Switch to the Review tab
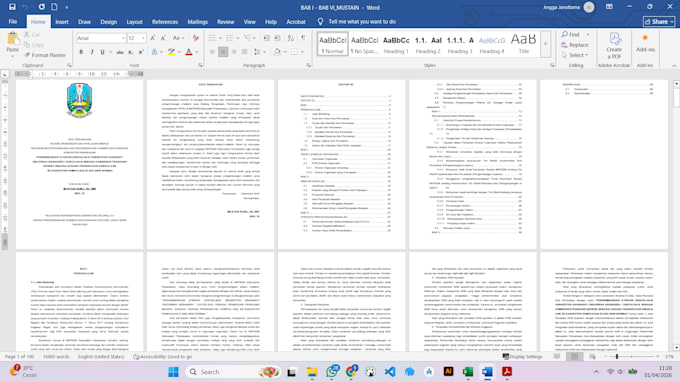Viewport: 680px width, 382px height. tap(226, 22)
